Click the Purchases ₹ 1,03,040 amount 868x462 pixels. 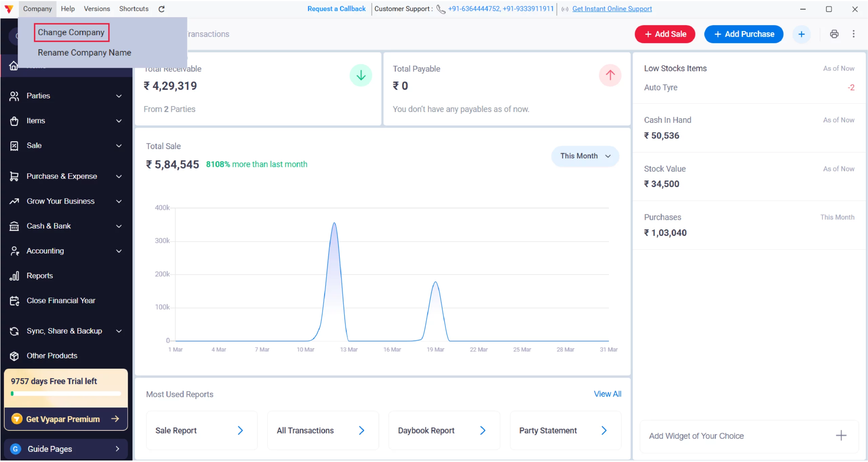point(665,233)
